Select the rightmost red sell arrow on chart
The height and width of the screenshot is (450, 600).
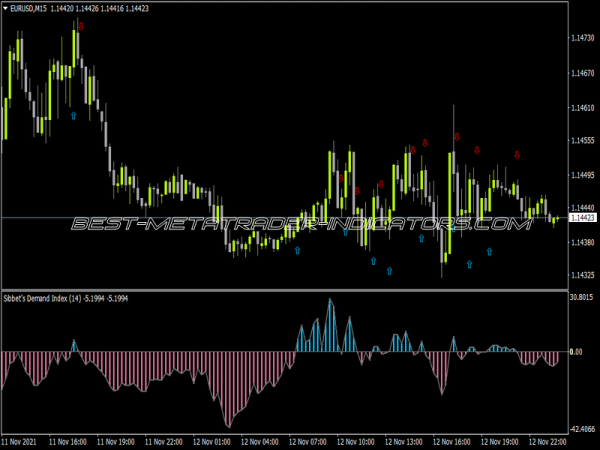point(517,155)
